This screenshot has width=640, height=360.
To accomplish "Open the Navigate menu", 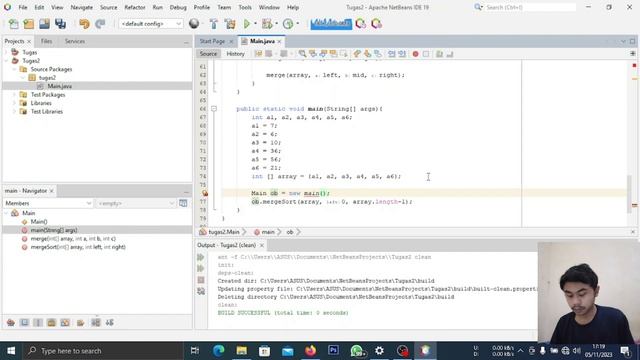I will click(82, 7).
